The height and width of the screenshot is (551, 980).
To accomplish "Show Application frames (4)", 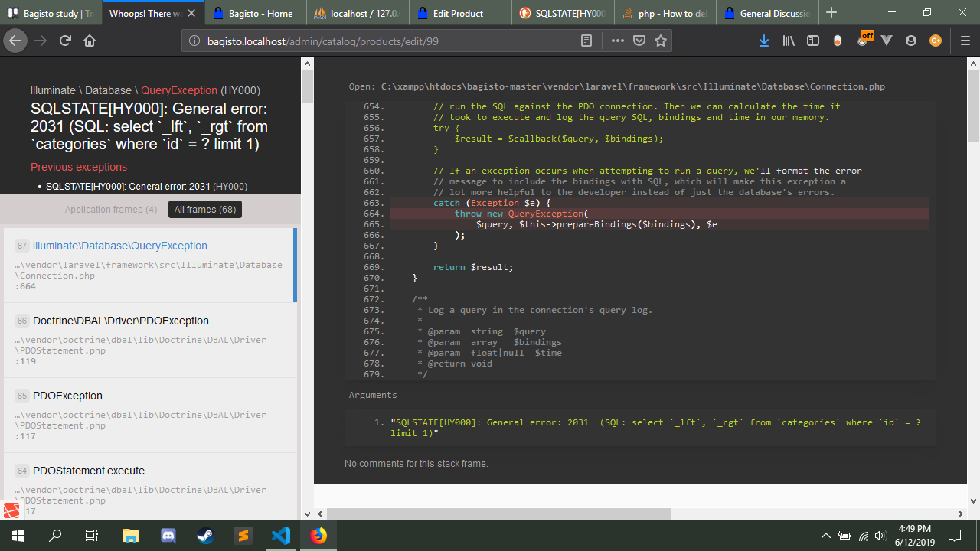I will tap(111, 210).
